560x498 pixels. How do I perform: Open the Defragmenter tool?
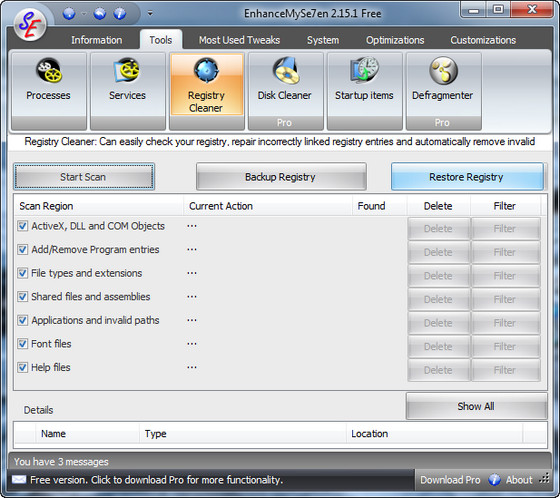[x=443, y=91]
